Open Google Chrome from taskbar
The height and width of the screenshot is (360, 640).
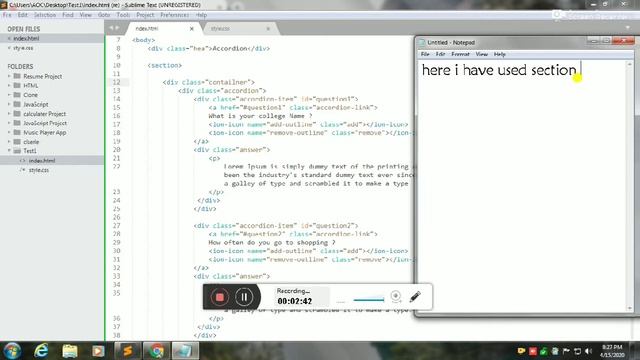pyautogui.click(x=156, y=351)
